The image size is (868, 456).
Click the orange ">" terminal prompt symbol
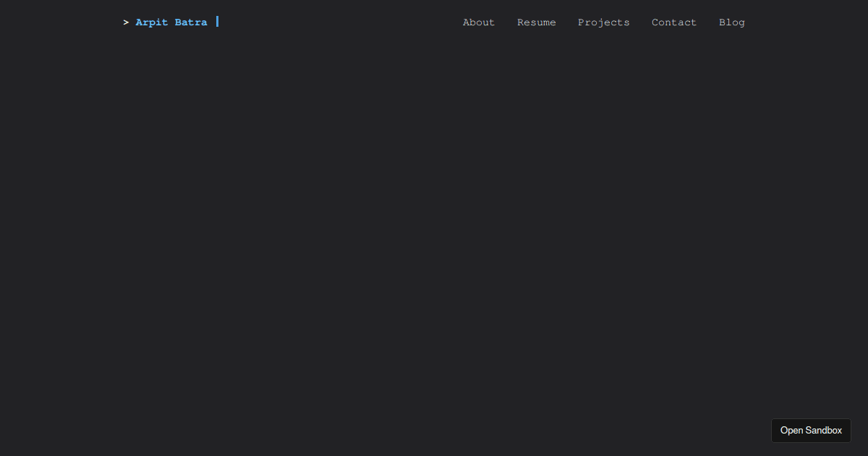tap(126, 22)
